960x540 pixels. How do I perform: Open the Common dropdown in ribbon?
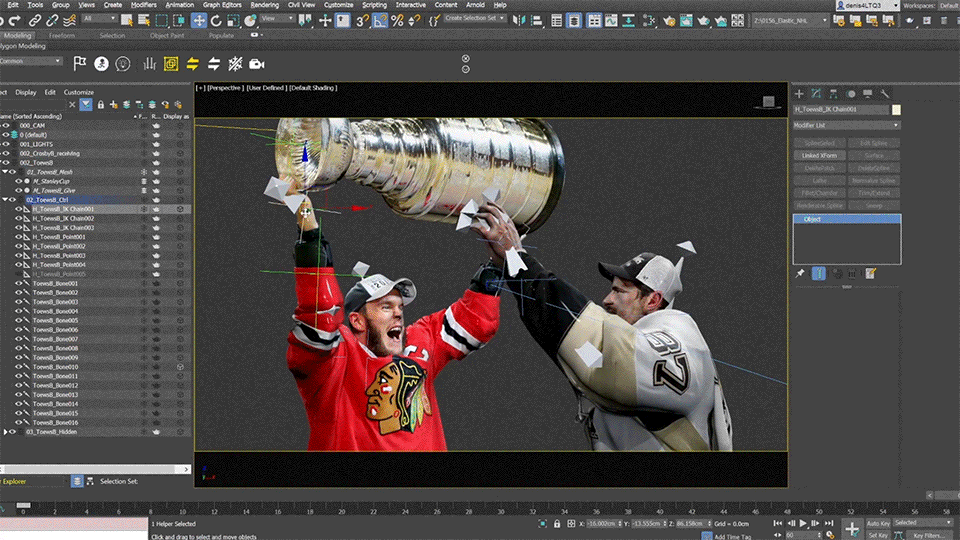(x=31, y=61)
